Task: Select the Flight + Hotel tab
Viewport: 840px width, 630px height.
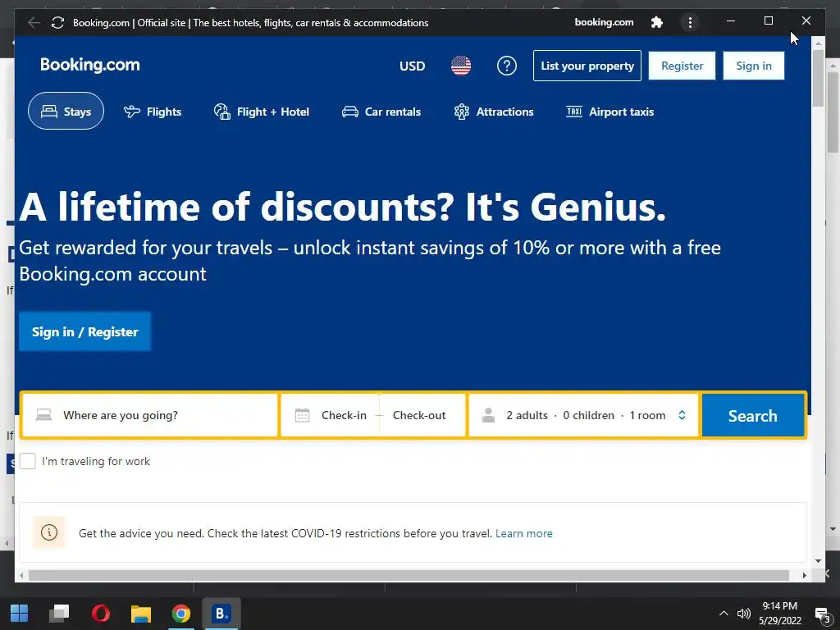Action: point(262,112)
